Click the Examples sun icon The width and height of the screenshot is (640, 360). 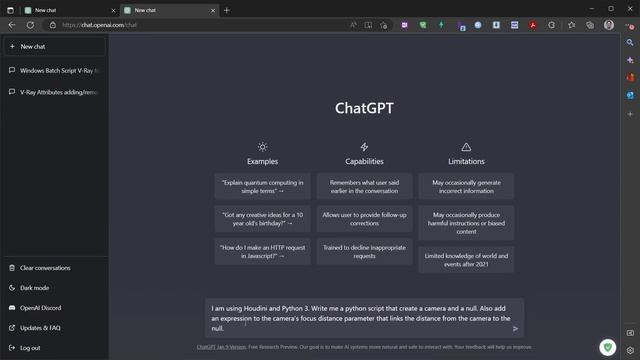[262, 147]
